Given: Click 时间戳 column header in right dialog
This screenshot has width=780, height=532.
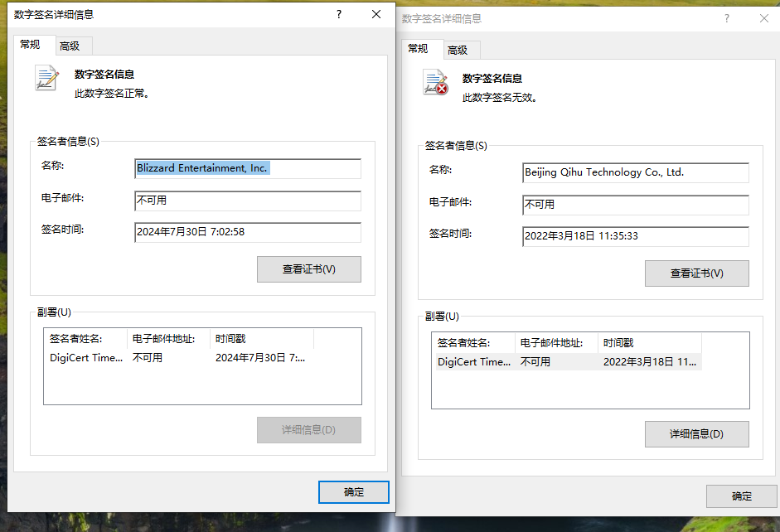Looking at the screenshot, I should click(x=650, y=343).
